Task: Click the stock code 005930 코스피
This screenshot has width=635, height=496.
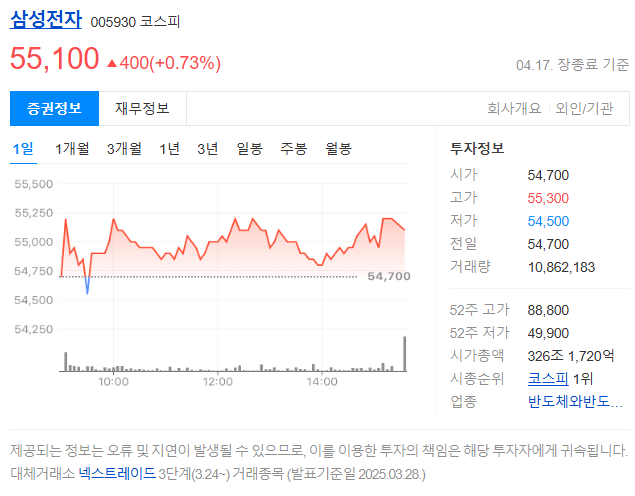Action: [135, 21]
